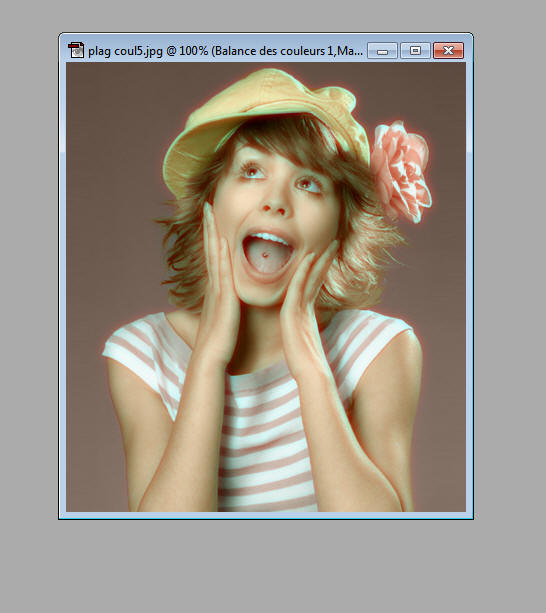Image resolution: width=546 pixels, height=613 pixels.
Task: Click the plag coul5.jpg title bar text
Action: point(226,51)
